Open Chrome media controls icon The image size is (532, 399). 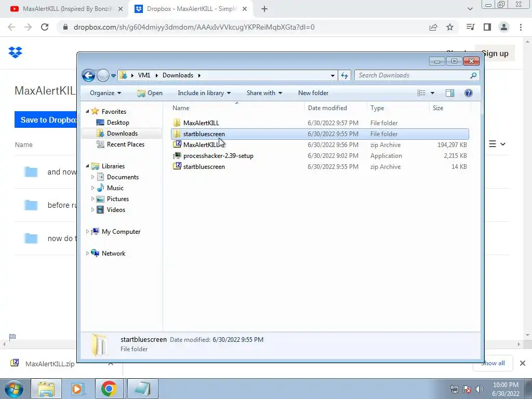tap(471, 27)
